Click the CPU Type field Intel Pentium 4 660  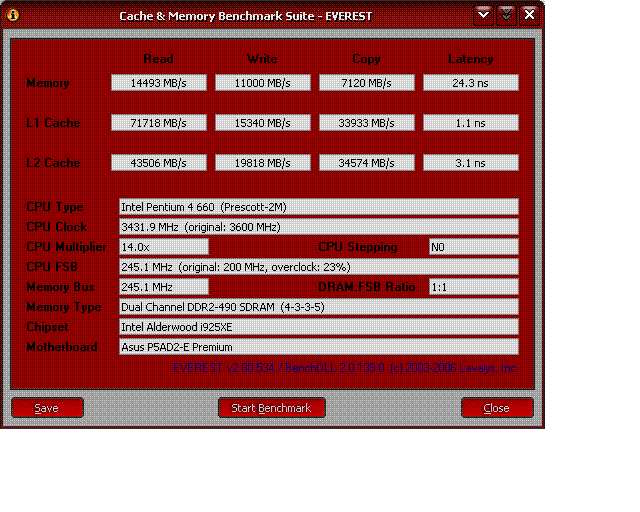[319, 207]
